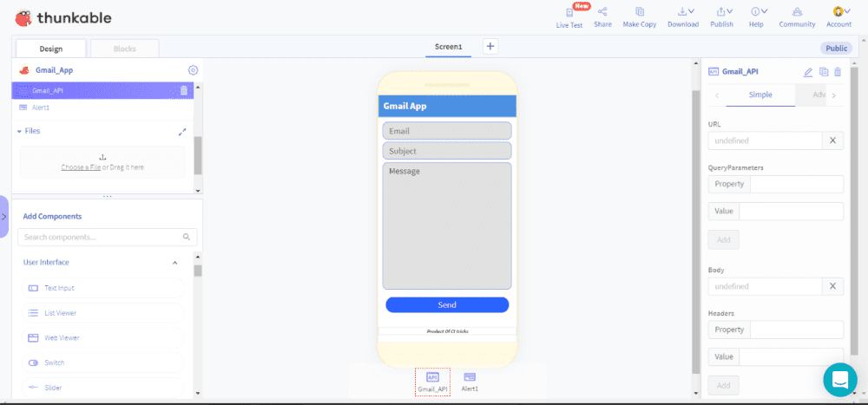
Task: Click the URL input field
Action: [765, 140]
